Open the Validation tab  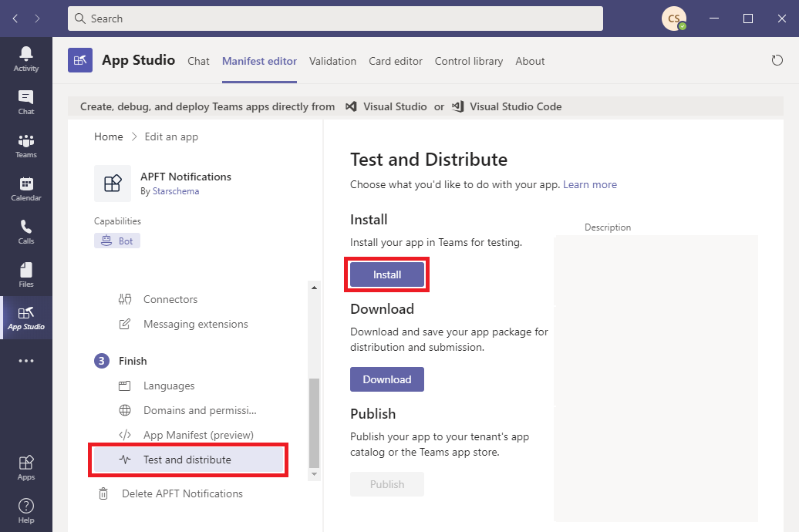[x=332, y=61]
